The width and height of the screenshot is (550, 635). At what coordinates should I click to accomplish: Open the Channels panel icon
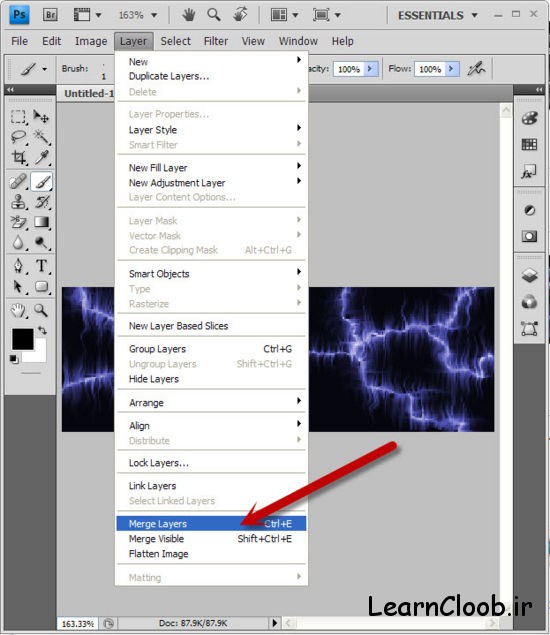(529, 302)
